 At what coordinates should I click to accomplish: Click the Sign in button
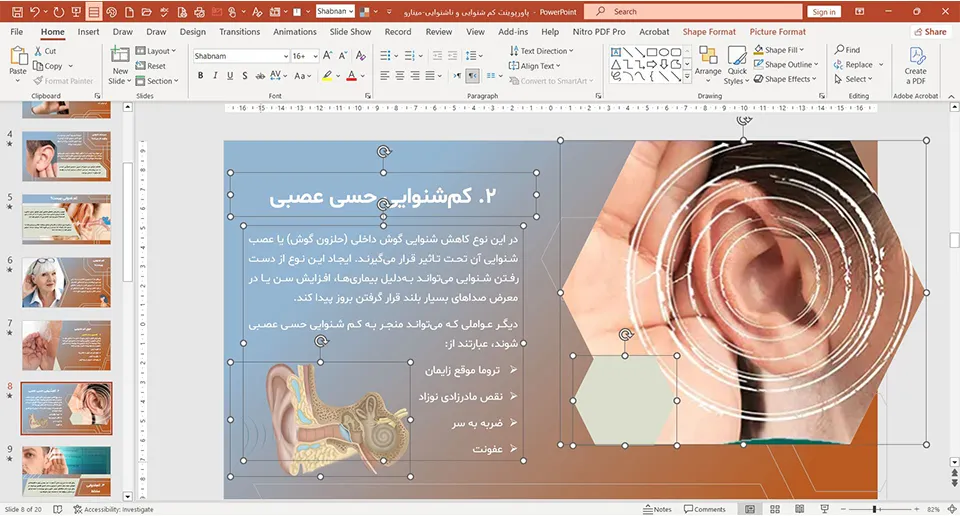[824, 12]
